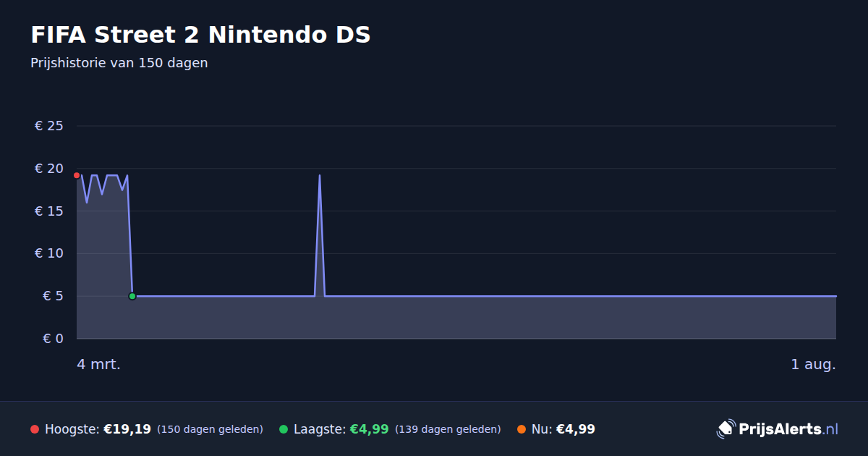Click the € 10 axis label

point(49,253)
